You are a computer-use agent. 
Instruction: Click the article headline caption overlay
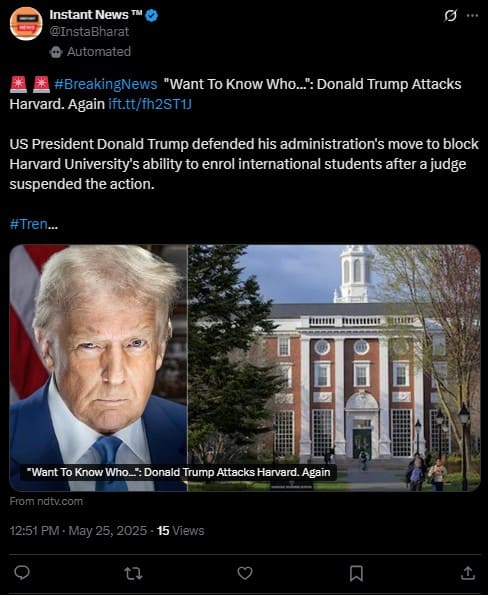178,472
